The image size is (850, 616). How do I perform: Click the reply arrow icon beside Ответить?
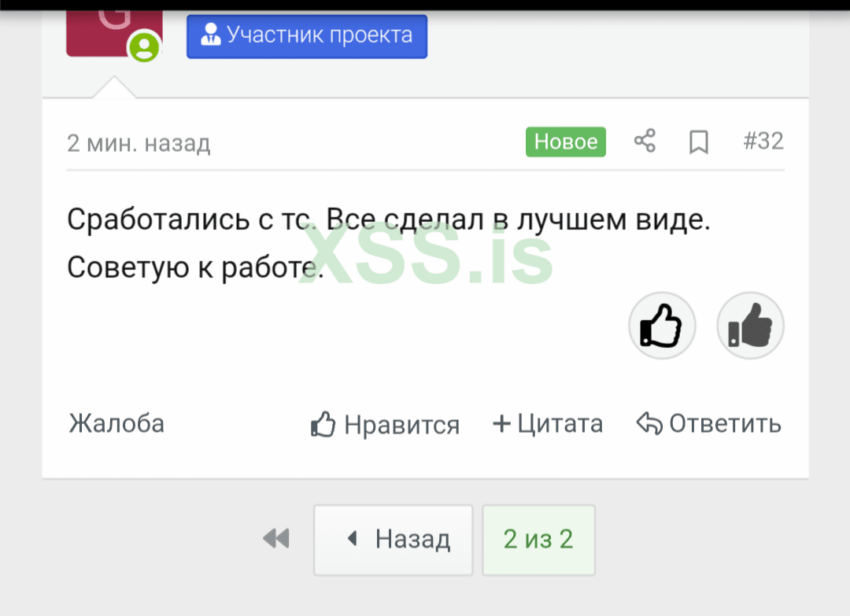click(648, 423)
